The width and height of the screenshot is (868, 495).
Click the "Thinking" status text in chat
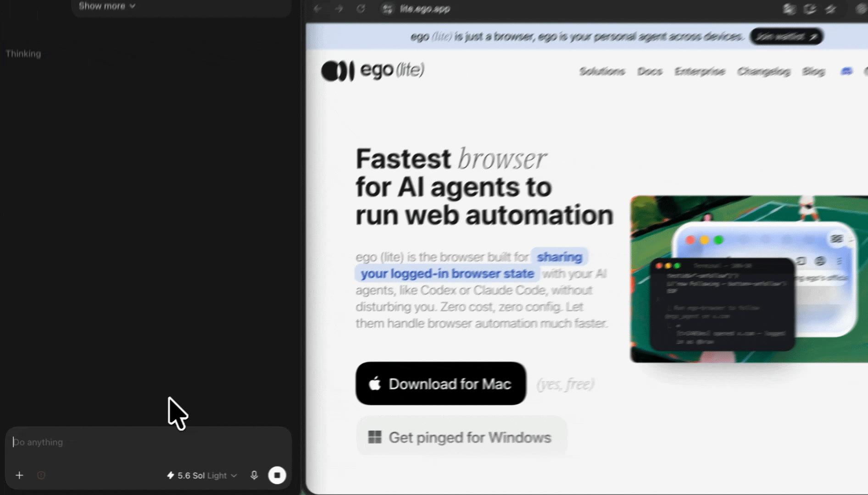coord(23,54)
